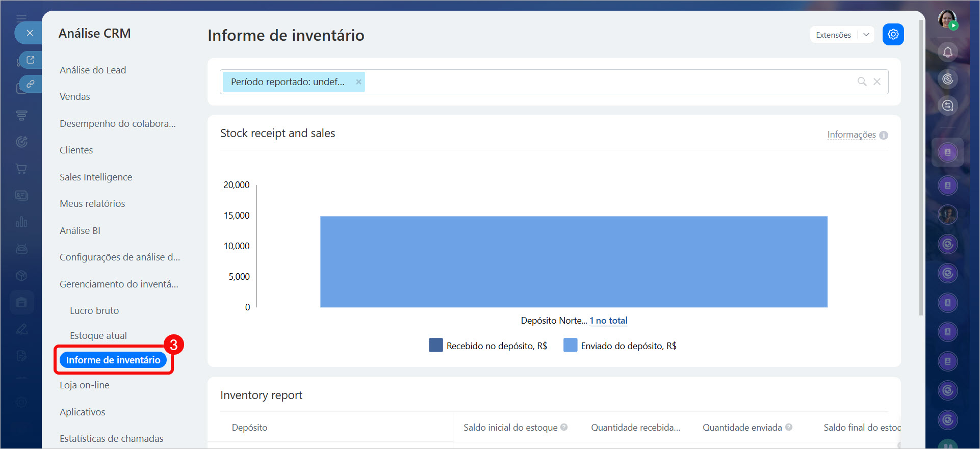The width and height of the screenshot is (980, 449).
Task: Open the user profile avatar
Action: point(947,19)
